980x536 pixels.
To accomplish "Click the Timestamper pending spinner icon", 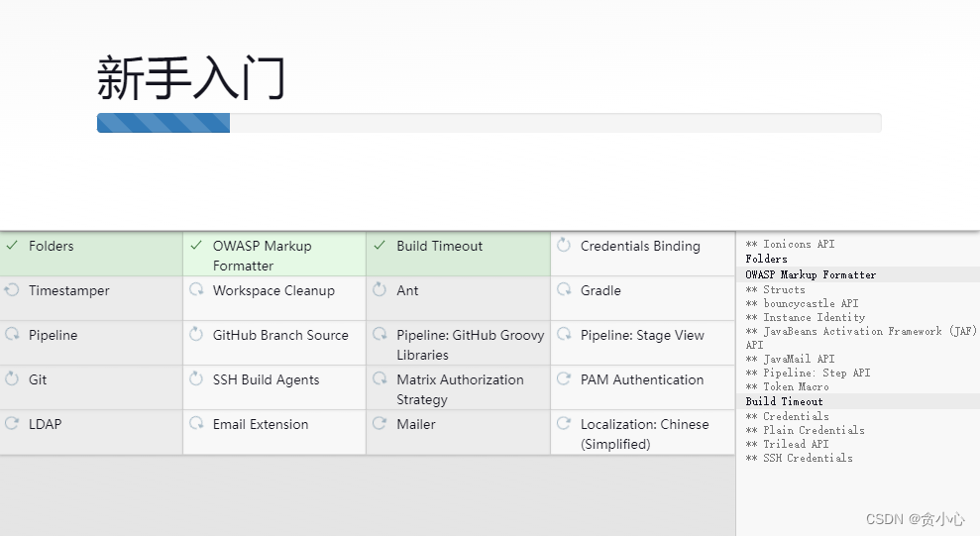I will pos(12,290).
